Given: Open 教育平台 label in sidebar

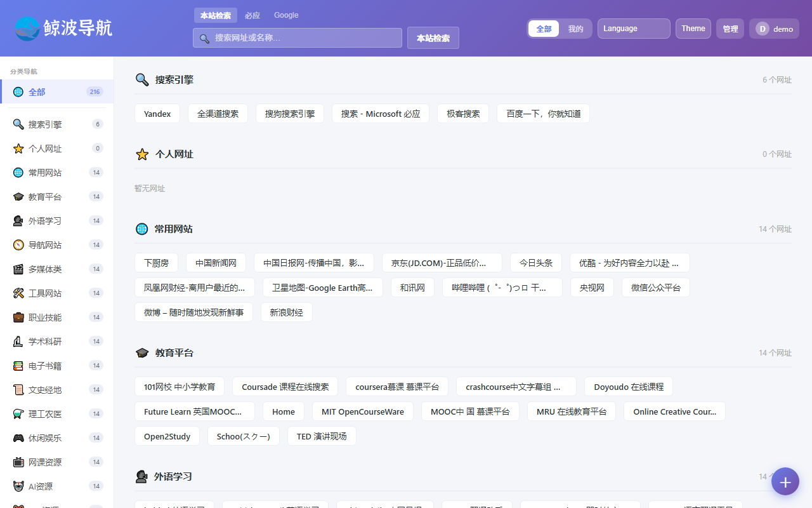Looking at the screenshot, I should click(x=45, y=197).
